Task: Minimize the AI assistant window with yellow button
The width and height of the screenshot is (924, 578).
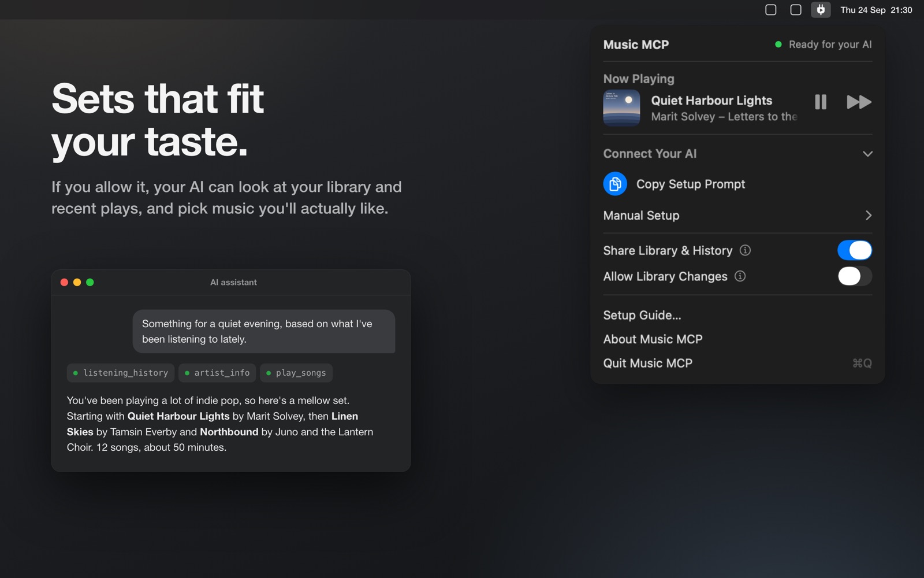Action: tap(77, 282)
